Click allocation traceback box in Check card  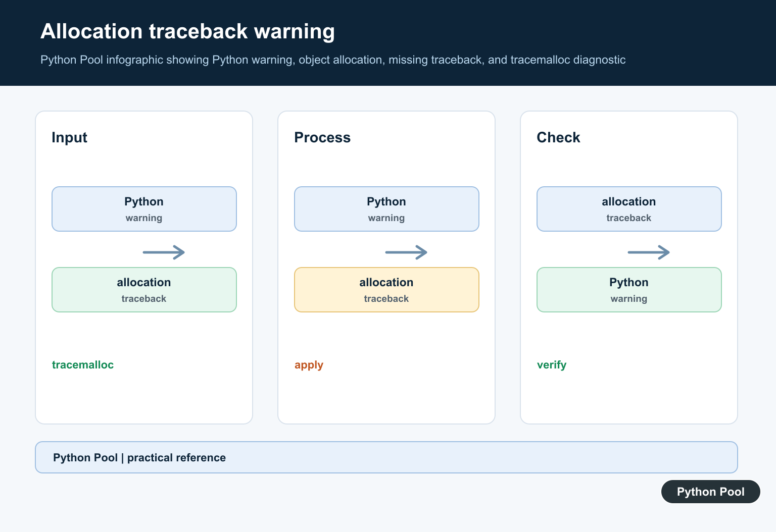[x=629, y=209]
